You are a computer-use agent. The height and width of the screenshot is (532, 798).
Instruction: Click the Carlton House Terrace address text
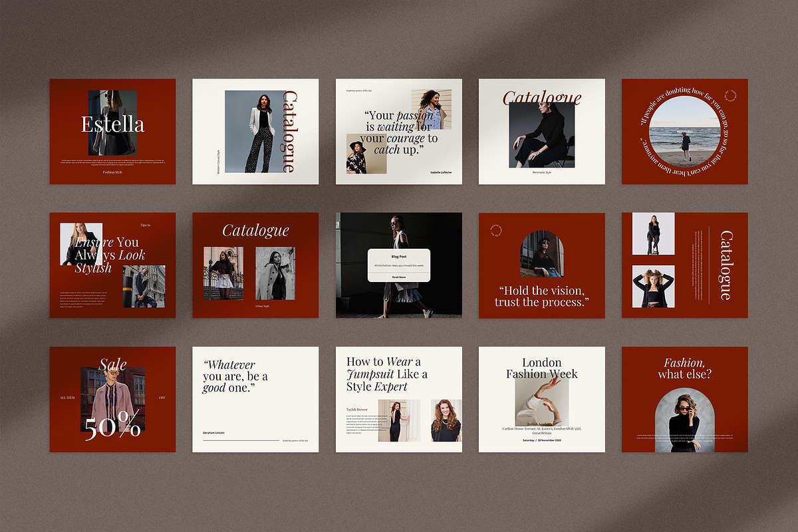point(541,431)
